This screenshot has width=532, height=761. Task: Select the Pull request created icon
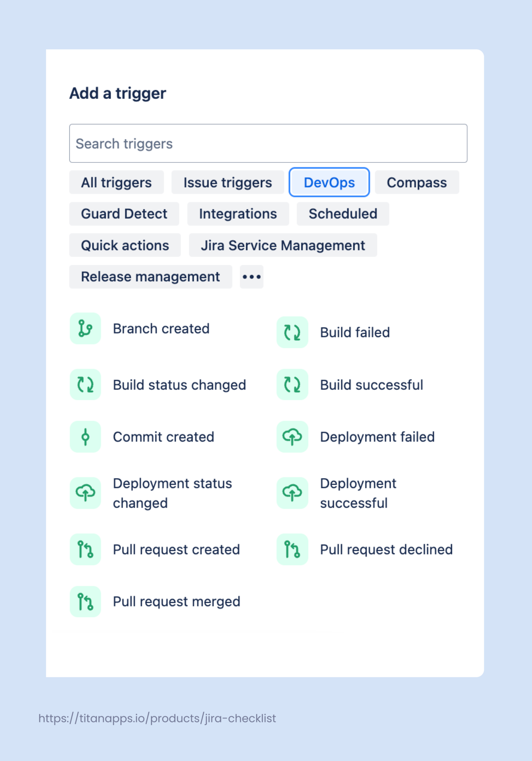tap(85, 550)
